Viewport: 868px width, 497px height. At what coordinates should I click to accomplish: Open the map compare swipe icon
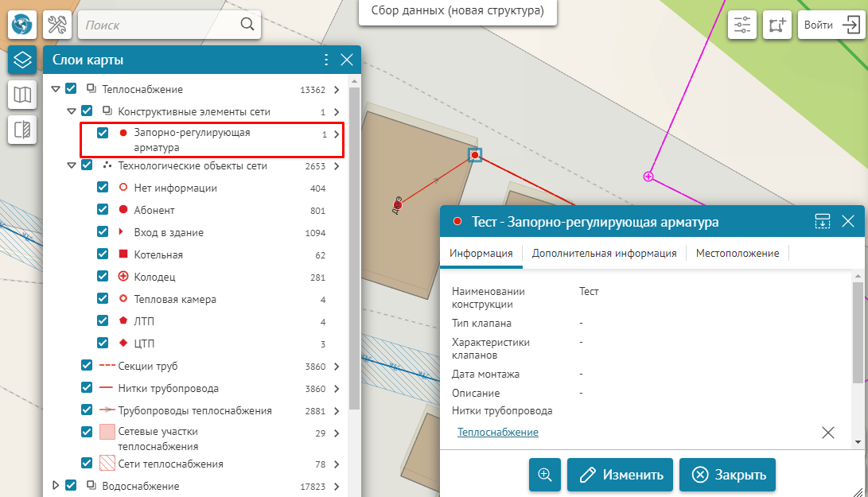tap(22, 129)
